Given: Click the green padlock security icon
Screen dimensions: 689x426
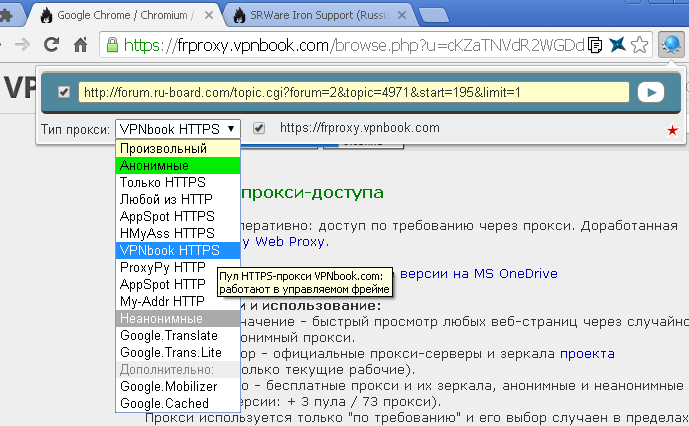Looking at the screenshot, I should pyautogui.click(x=112, y=45).
